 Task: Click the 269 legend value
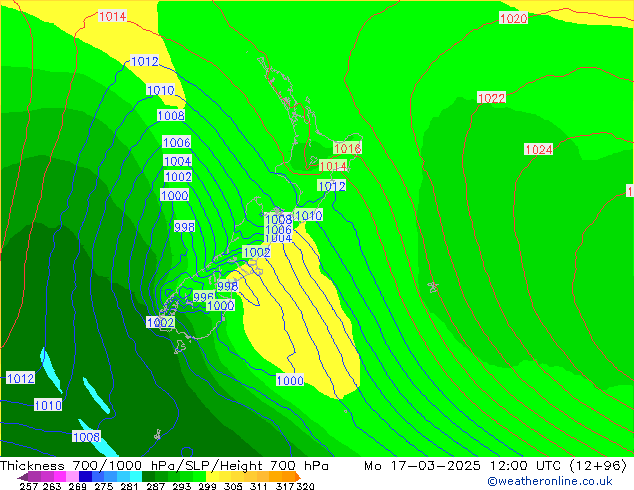click(x=77, y=486)
